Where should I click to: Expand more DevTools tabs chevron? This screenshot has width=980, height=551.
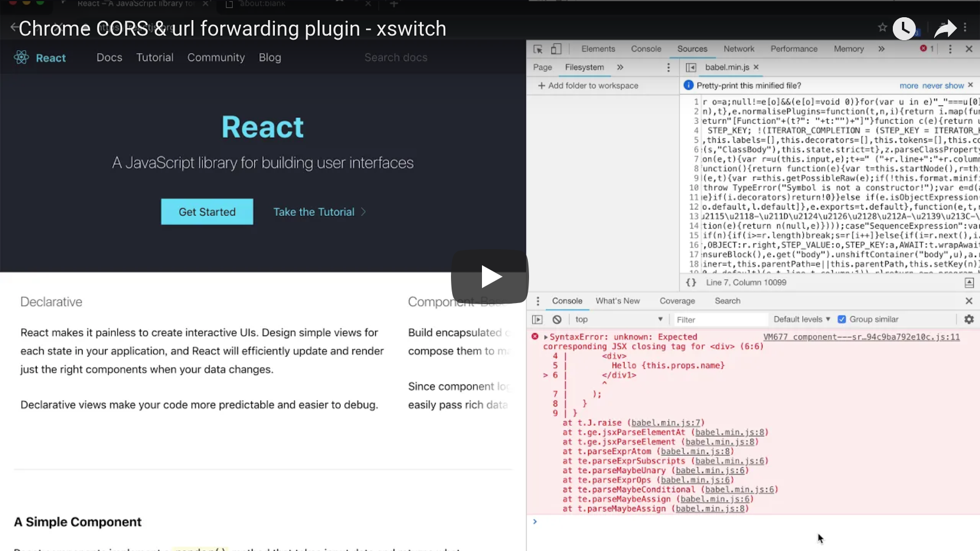point(881,49)
